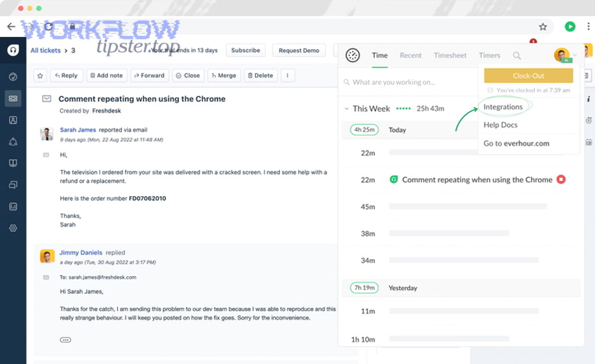Screen dimensions: 595x364
Task: Switch to the Recent tab
Action: [411, 55]
